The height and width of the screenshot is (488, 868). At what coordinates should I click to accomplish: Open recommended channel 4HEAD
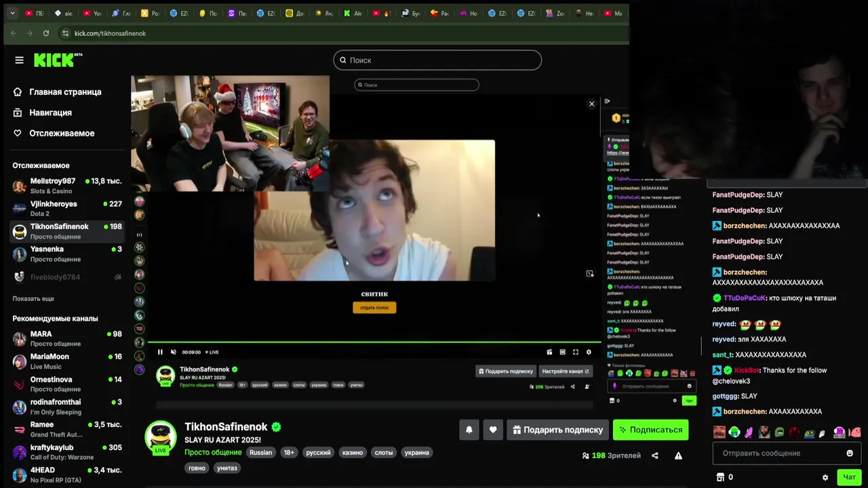pos(66,474)
